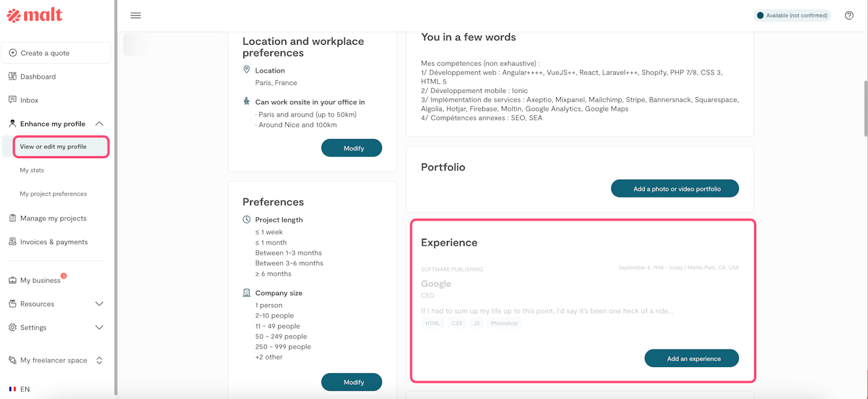
Task: Modify Location and workplace preferences
Action: point(351,148)
